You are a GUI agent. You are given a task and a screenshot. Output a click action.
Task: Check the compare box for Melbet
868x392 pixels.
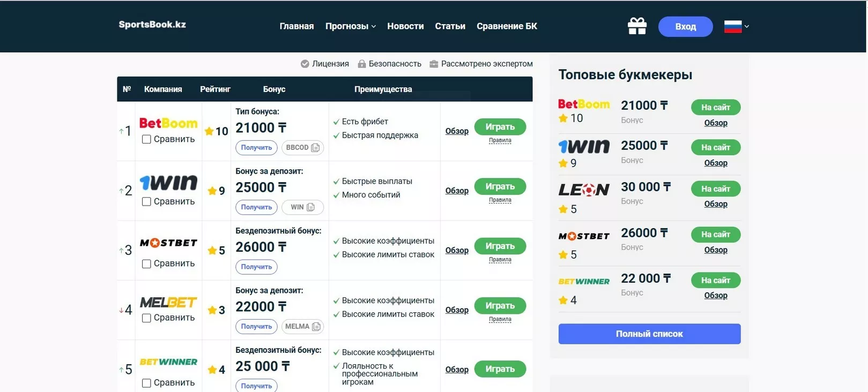(146, 318)
